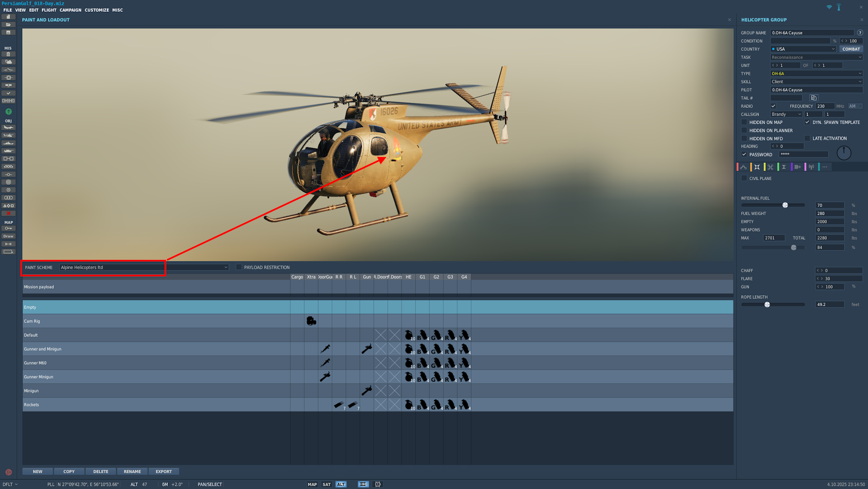The image size is (868, 489).
Task: Open the helicopter Type dropdown
Action: point(816,73)
